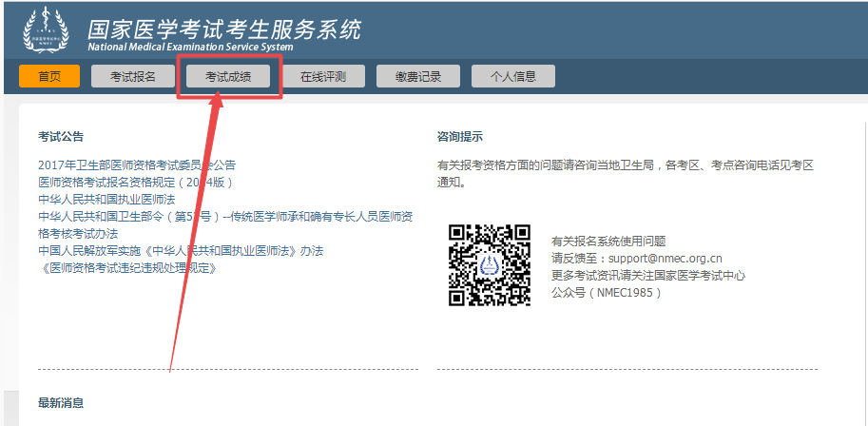Open the 医师资格考试报名资格规定 link
Screen dimensions: 868x426
135,182
